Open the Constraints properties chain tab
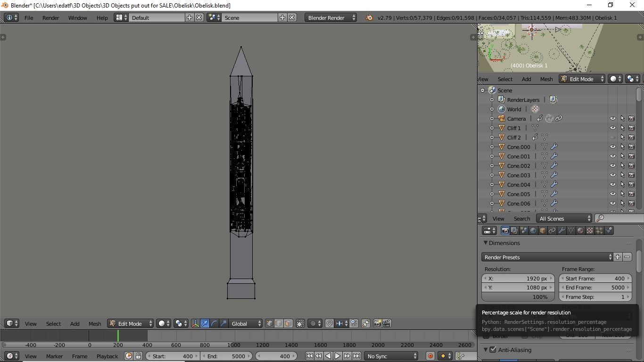Viewport: 644px width, 362px height. click(552, 230)
